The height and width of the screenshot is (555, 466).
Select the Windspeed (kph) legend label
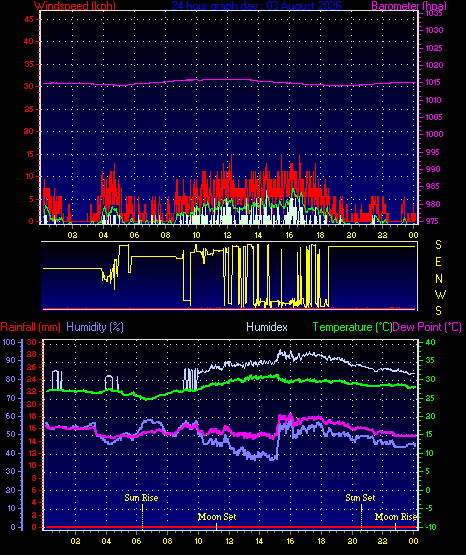pos(75,6)
